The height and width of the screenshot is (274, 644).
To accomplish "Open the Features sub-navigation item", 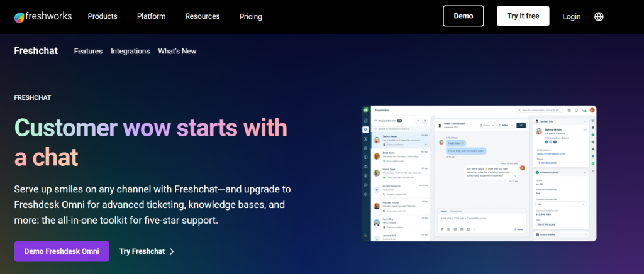I will [88, 52].
